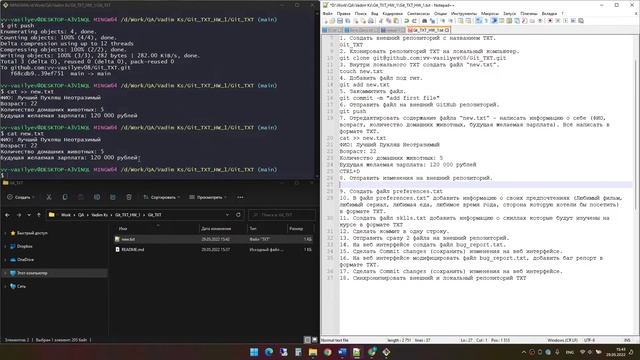Open the Git Bash icon on the taskbar

pos(387,352)
